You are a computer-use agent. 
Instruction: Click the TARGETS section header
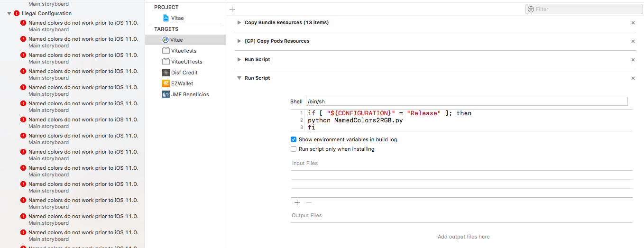[x=166, y=29]
